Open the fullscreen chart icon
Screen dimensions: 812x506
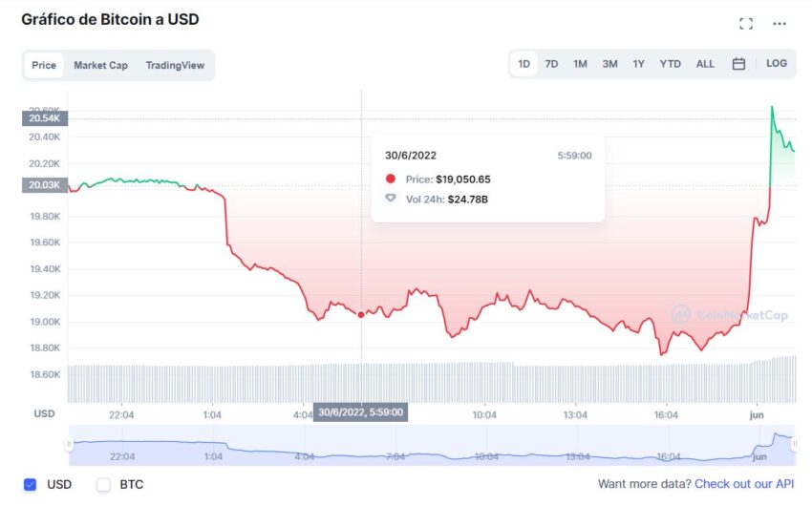[x=746, y=23]
